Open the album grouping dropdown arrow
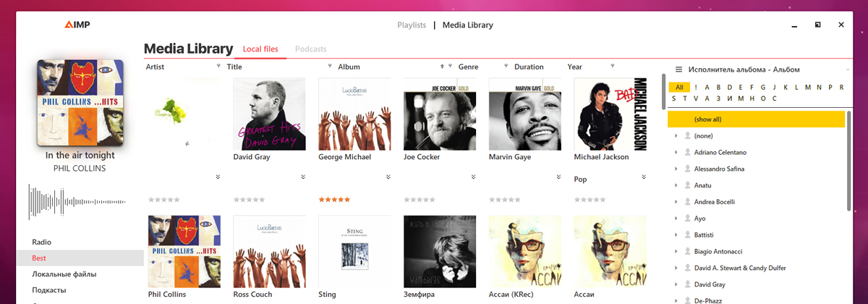 tap(848, 69)
